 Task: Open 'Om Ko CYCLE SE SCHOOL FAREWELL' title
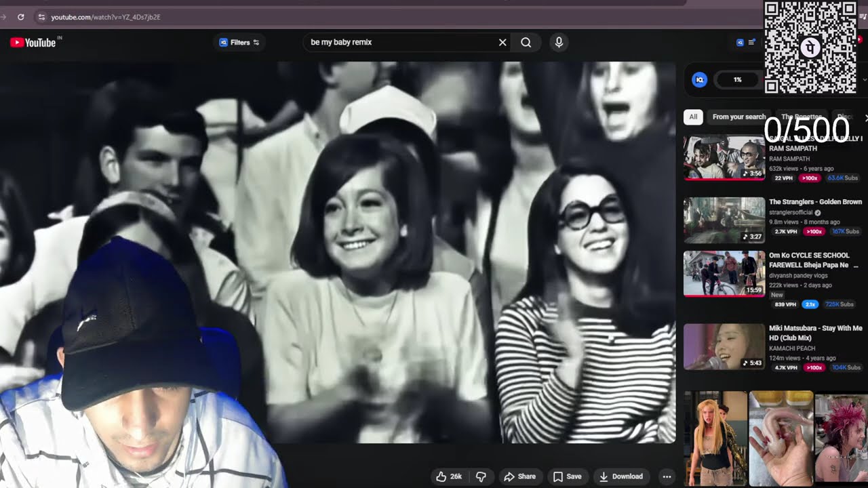pyautogui.click(x=814, y=260)
